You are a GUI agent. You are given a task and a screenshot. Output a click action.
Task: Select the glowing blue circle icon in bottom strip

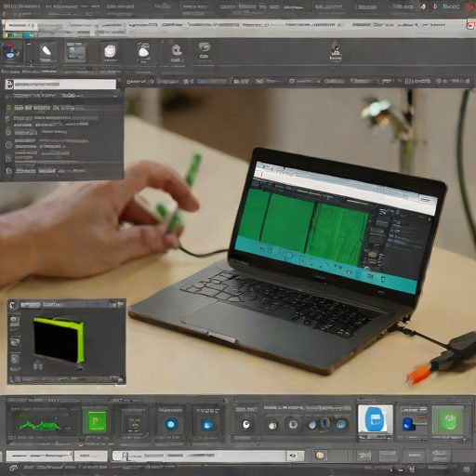(171, 424)
